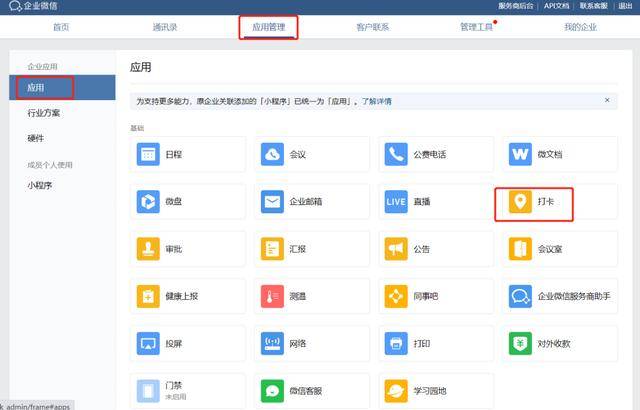
Task: Open the 审批 approval stamp icon
Action: pos(148,249)
